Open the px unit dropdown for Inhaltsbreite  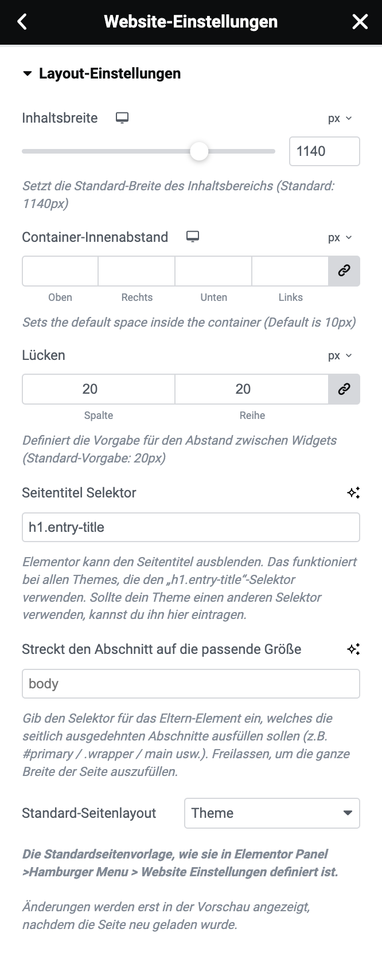[x=340, y=119]
